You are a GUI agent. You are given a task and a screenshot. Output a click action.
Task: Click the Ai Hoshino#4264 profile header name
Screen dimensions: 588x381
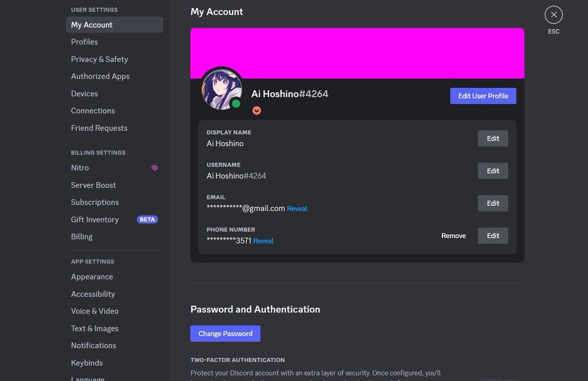(x=290, y=94)
